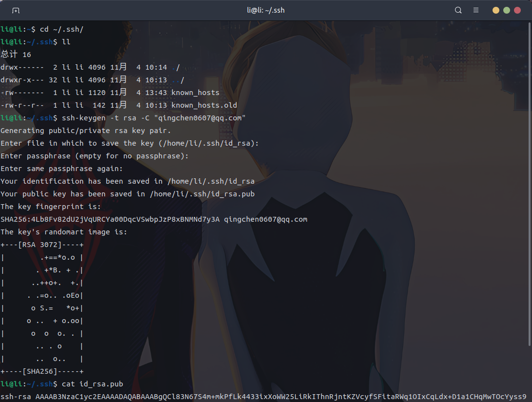This screenshot has height=402, width=532.
Task: Open a new terminal tab
Action: point(16,11)
